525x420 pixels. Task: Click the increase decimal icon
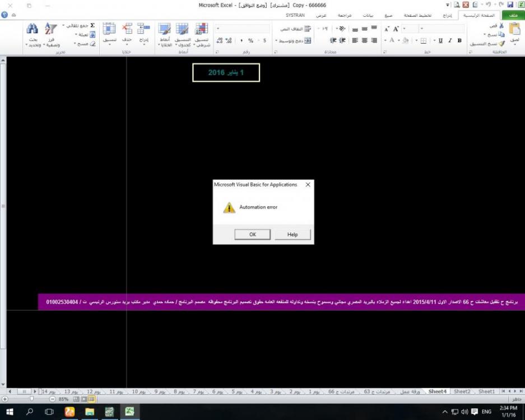(x=229, y=40)
